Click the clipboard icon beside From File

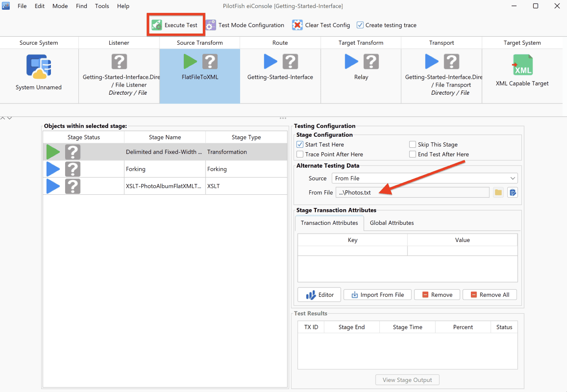[513, 192]
